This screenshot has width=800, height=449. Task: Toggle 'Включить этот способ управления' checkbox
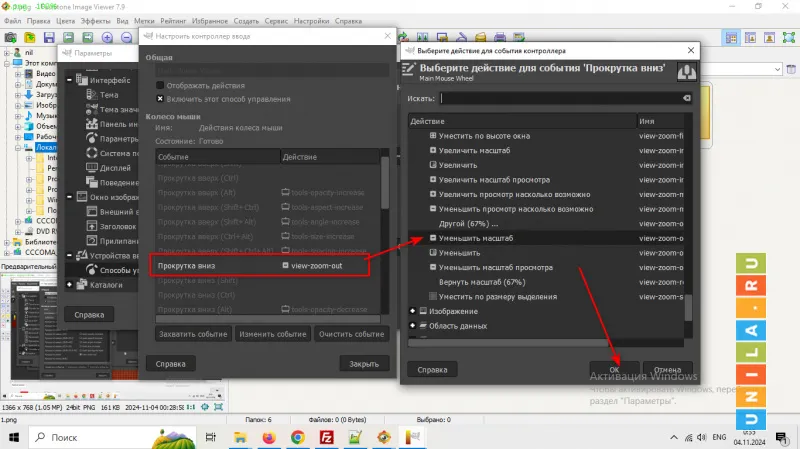(x=160, y=99)
